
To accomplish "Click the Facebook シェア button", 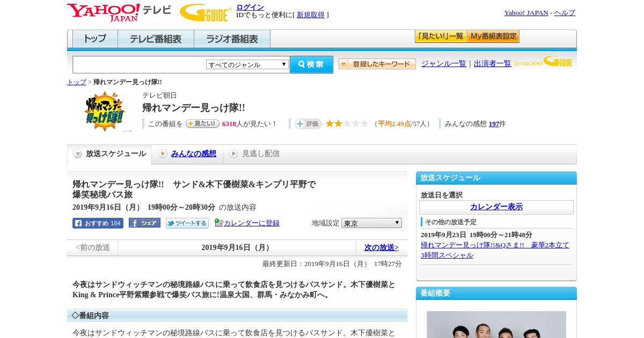I will pyautogui.click(x=144, y=223).
